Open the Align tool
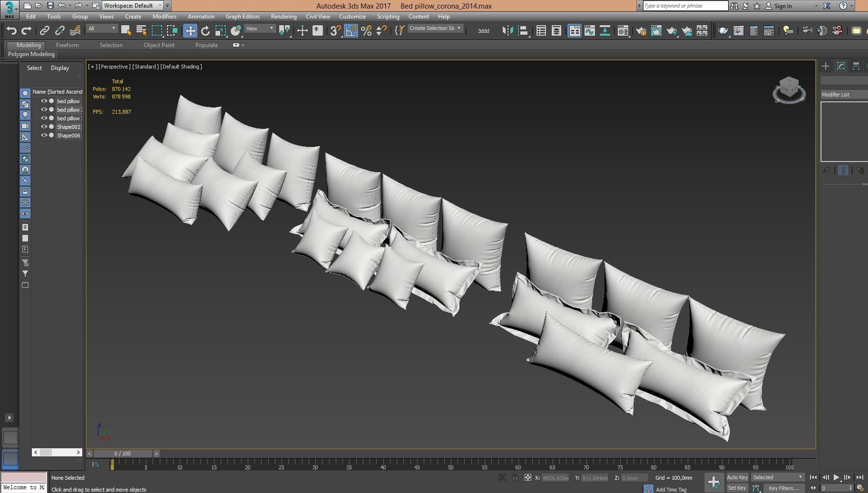This screenshot has width=868, height=493. 523,31
